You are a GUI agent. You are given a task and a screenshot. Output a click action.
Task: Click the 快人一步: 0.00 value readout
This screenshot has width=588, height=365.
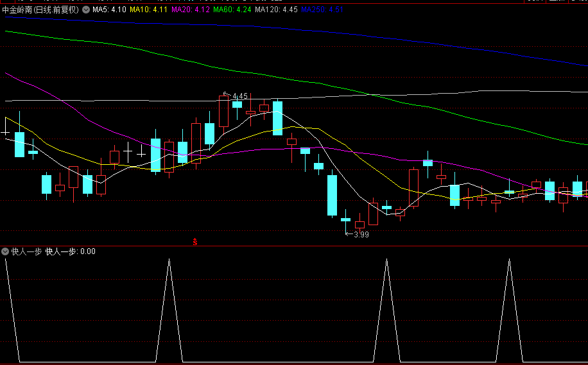[71, 251]
